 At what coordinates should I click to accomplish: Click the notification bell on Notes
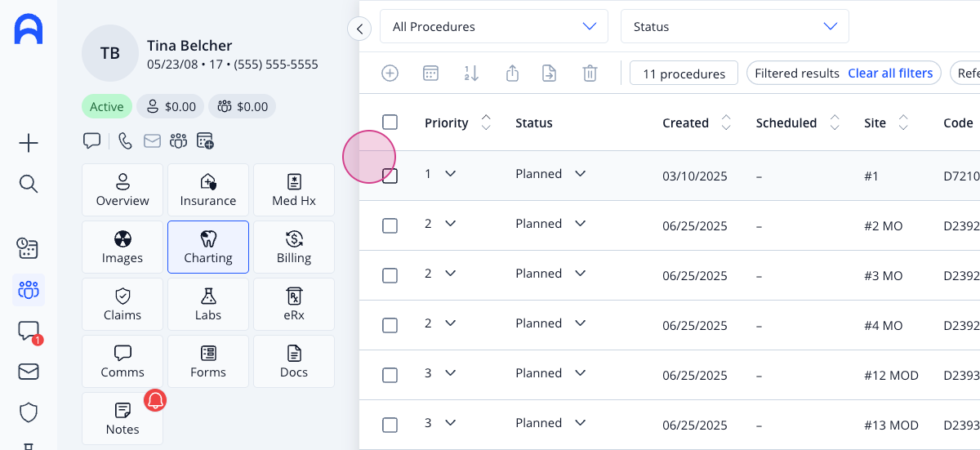[155, 400]
